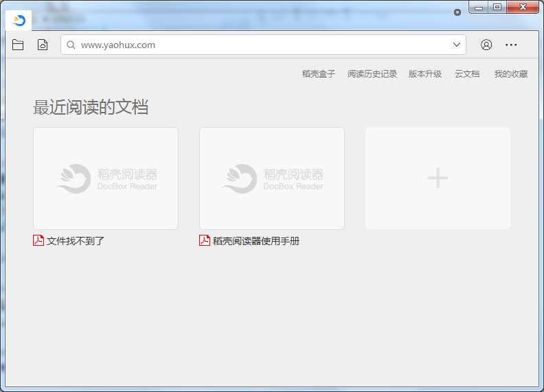This screenshot has height=392, width=544.
Task: Expand the address bar history dropdown
Action: click(457, 45)
